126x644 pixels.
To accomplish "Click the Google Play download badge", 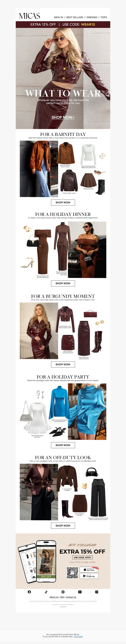I will (x=89, y=576).
